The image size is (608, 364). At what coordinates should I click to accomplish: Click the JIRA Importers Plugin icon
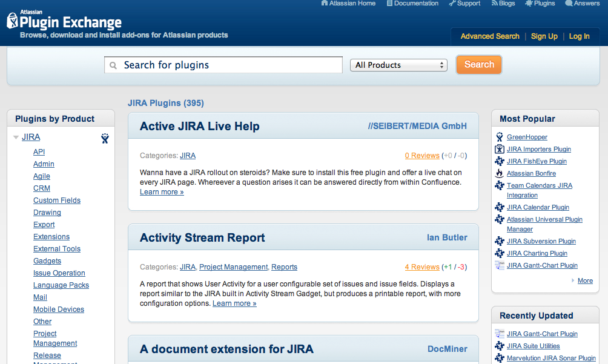point(500,149)
